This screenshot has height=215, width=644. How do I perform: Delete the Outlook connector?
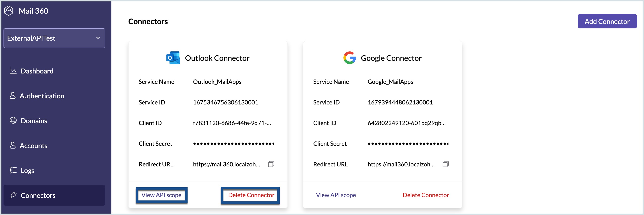251,195
